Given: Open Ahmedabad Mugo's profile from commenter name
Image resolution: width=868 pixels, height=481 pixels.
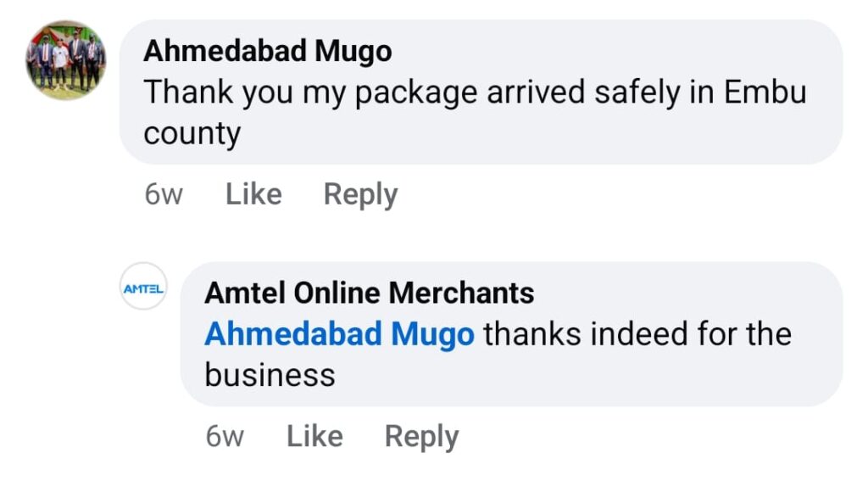Looking at the screenshot, I should pos(268,52).
